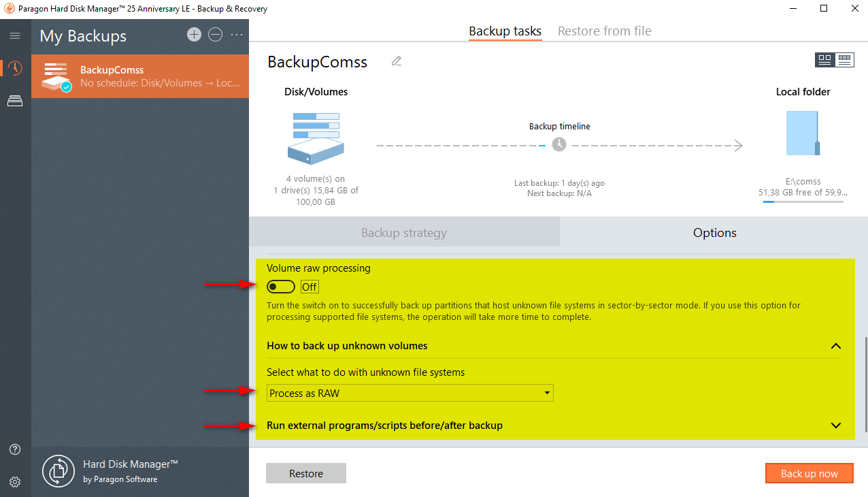The height and width of the screenshot is (497, 868).
Task: Open the three-dot more options menu
Action: tap(237, 35)
